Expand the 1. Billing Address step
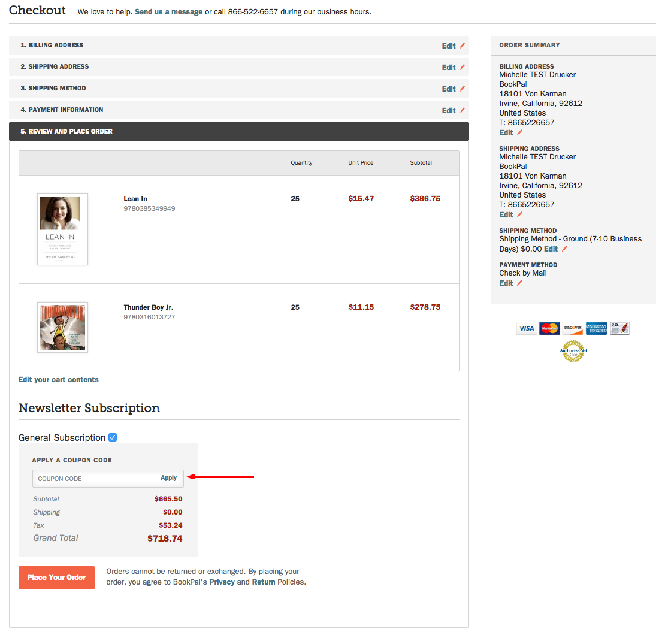Screen dimensions: 665x644 coord(239,45)
